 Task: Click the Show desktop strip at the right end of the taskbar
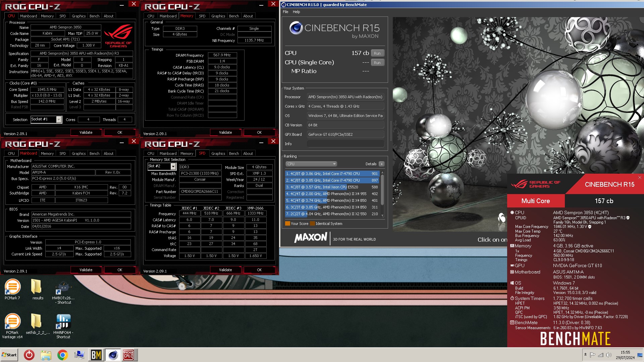pos(640,355)
